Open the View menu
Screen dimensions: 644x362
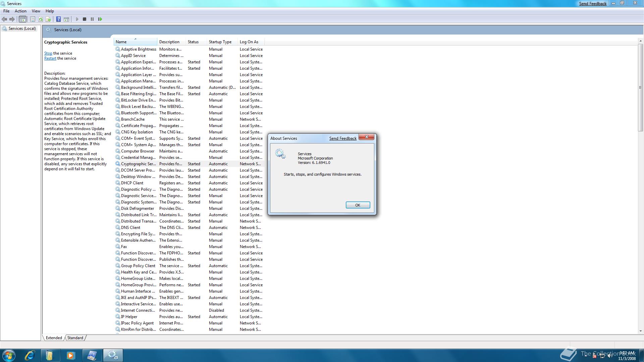[36, 11]
